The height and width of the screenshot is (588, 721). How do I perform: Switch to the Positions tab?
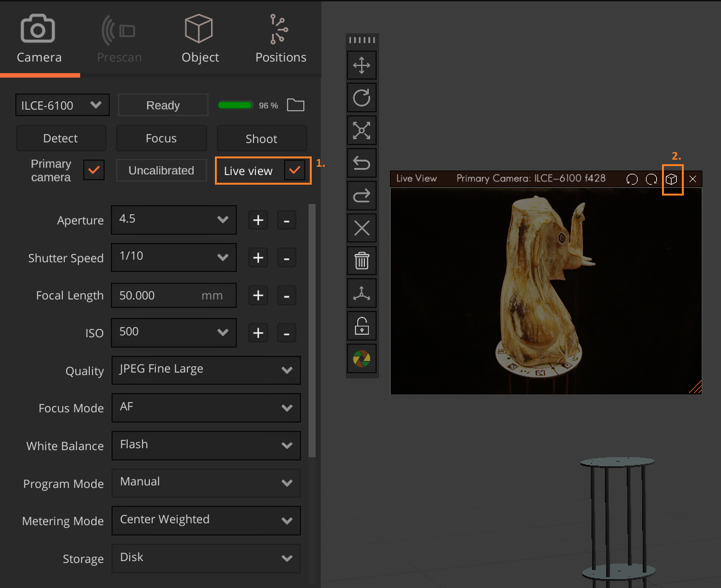(x=280, y=38)
